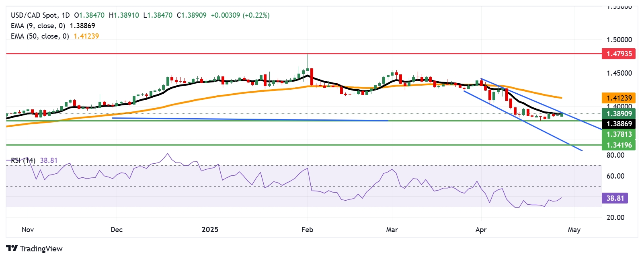The width and height of the screenshot is (644, 259).
Task: Click the EMA (50, close, 0) legend
Action: click(40, 36)
